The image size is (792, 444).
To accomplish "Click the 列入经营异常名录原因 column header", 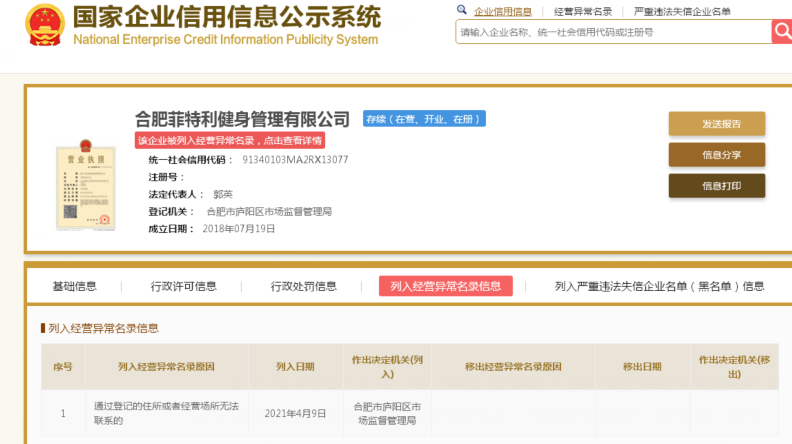I will click(167, 367).
